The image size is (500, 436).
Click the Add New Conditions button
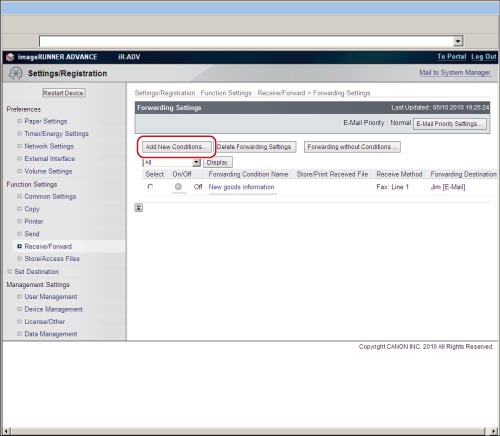click(x=177, y=147)
